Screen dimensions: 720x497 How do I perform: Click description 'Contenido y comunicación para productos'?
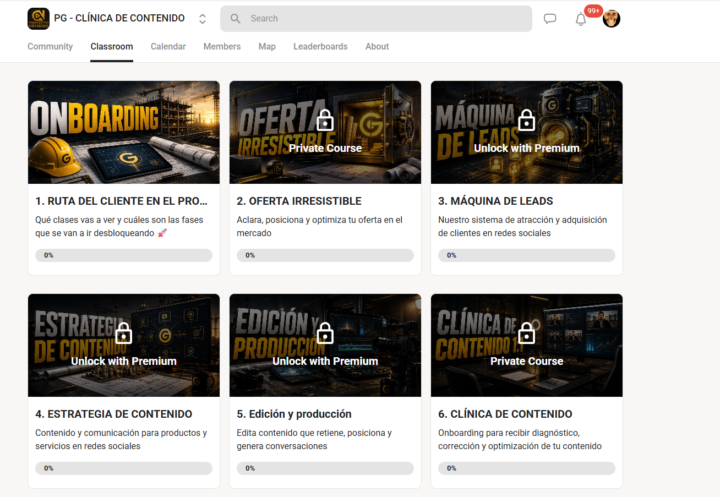click(x=121, y=440)
